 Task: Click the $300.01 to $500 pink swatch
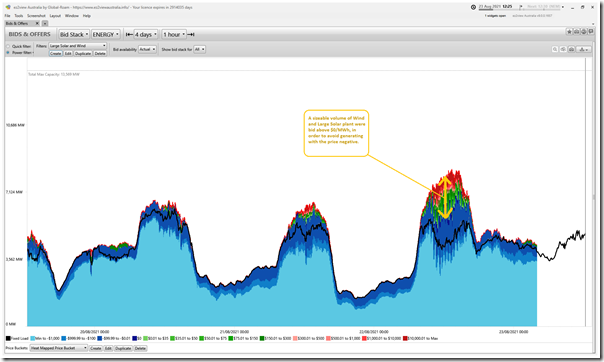click(x=295, y=339)
